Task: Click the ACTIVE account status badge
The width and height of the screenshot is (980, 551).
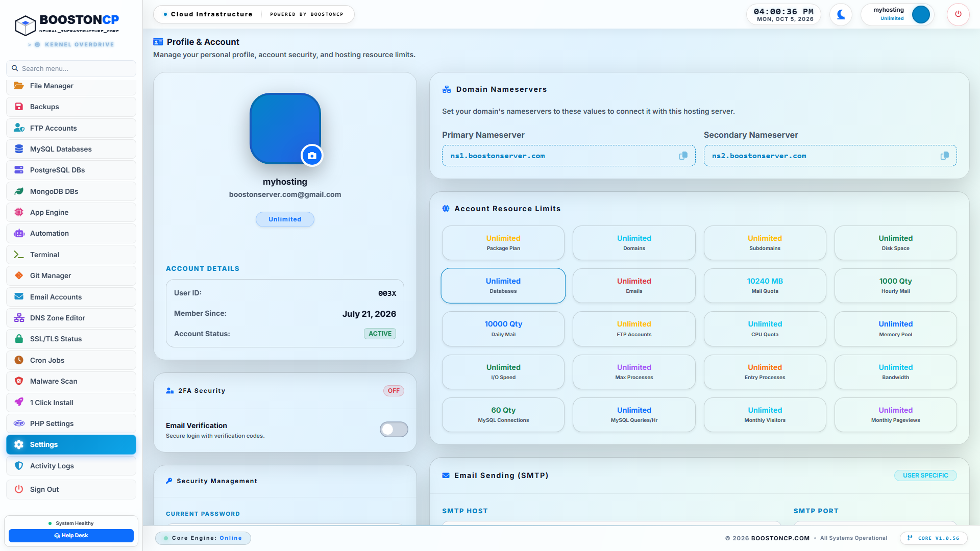Action: pyautogui.click(x=380, y=334)
